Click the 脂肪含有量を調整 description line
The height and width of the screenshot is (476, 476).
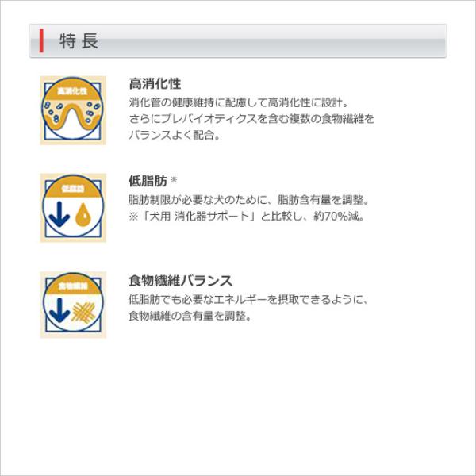(249, 200)
